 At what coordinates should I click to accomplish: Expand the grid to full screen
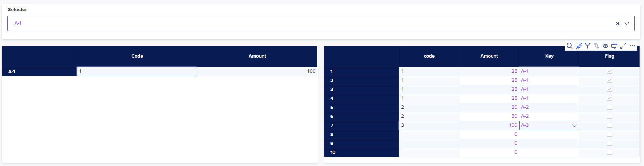(623, 46)
